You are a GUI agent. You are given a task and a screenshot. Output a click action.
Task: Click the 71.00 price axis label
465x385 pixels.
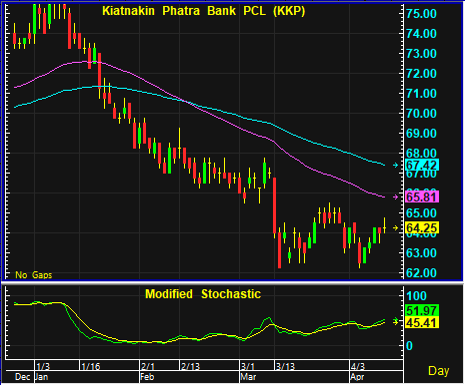coord(421,94)
